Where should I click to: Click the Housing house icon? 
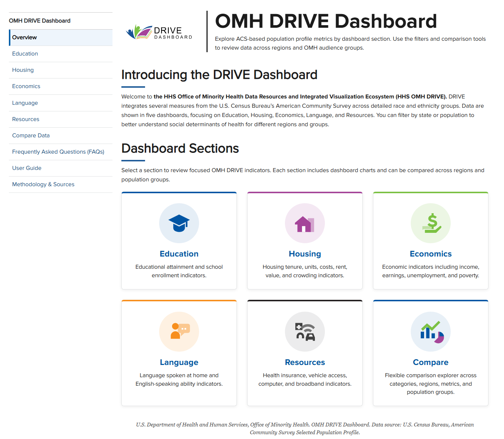pyautogui.click(x=305, y=223)
